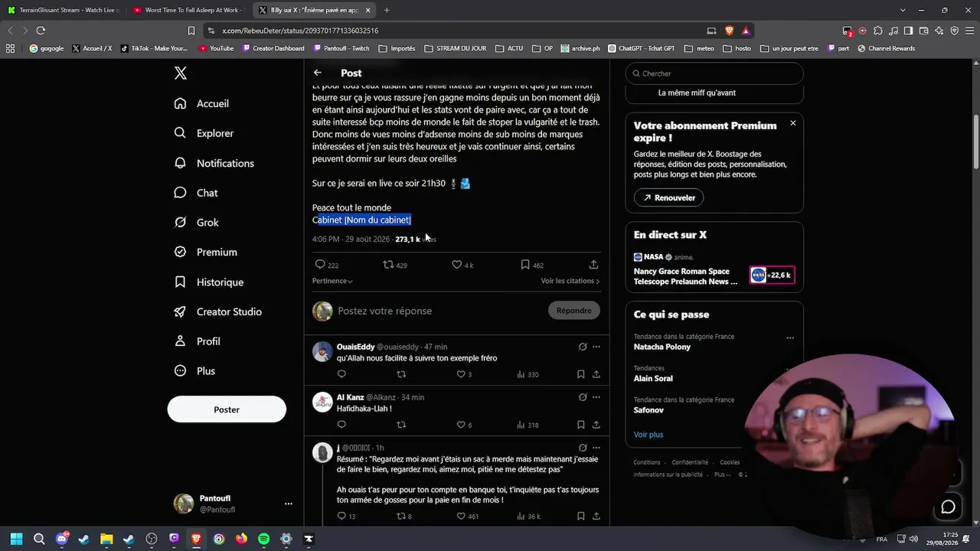The image size is (980, 551).
Task: Go to Accueil in sidebar
Action: click(x=202, y=103)
